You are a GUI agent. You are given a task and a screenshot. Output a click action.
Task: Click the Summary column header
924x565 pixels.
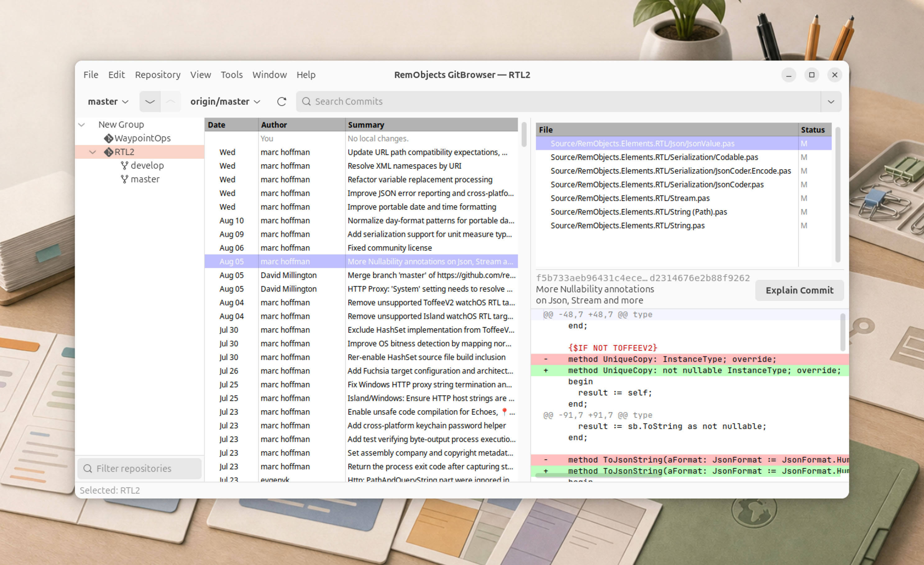click(x=431, y=125)
